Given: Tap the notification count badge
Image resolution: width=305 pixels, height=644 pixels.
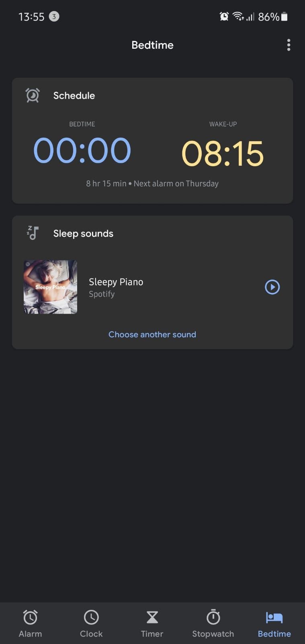Looking at the screenshot, I should [x=54, y=17].
